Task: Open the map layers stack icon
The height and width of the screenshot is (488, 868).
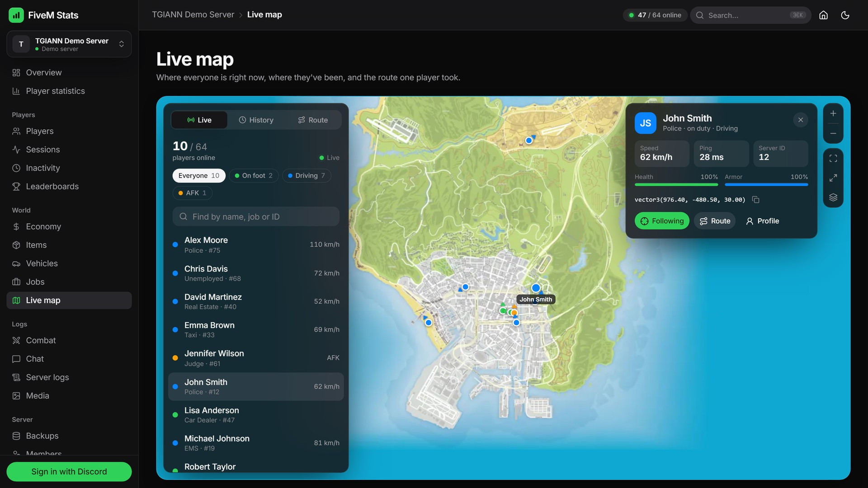Action: (x=833, y=197)
